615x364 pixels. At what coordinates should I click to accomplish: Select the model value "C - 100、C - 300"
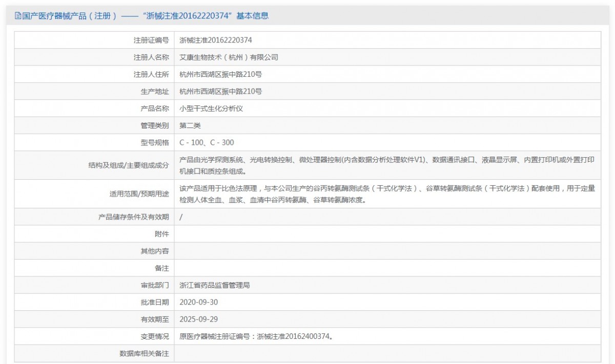tap(207, 143)
